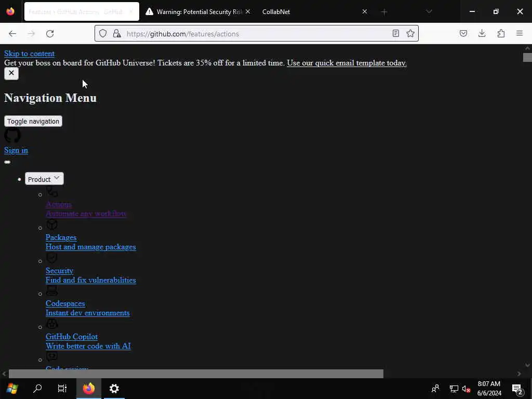Open the notification action center

click(517, 389)
